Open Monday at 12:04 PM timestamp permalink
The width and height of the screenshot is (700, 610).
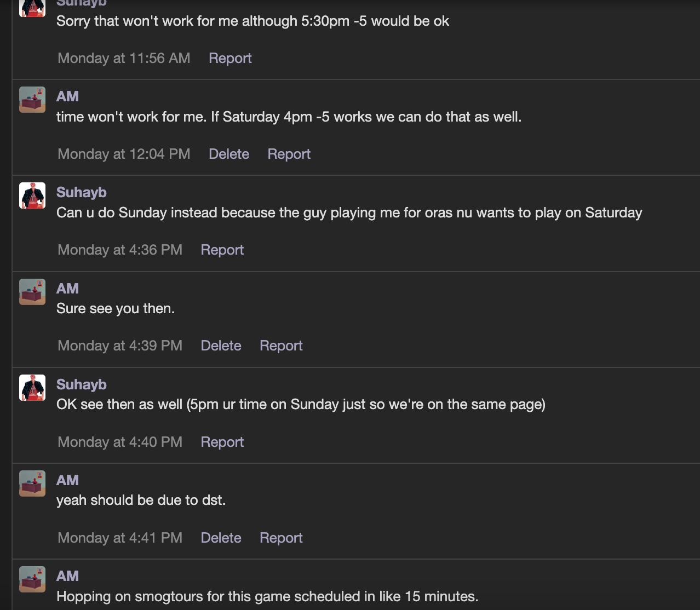pos(124,154)
